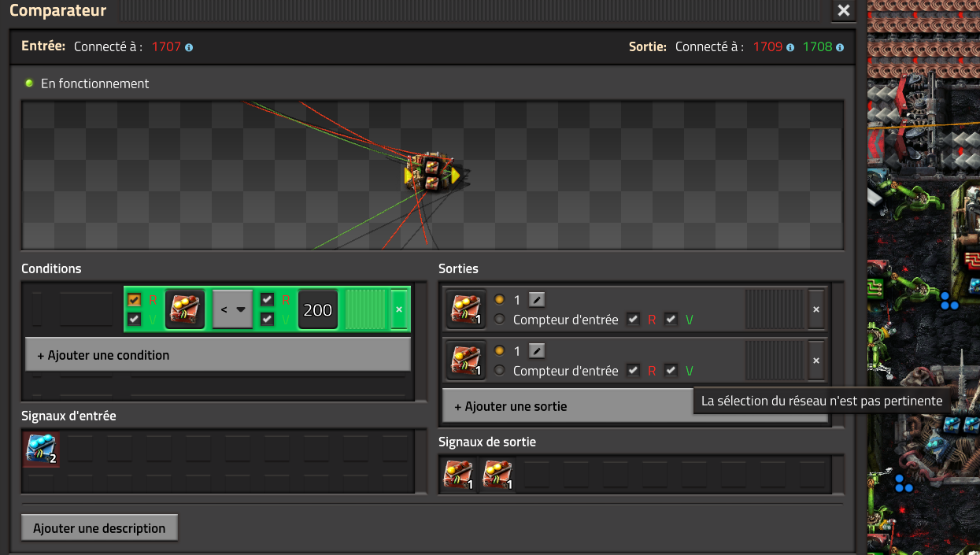Toggle right red network checkbox in condition
The width and height of the screenshot is (980, 555).
click(267, 300)
